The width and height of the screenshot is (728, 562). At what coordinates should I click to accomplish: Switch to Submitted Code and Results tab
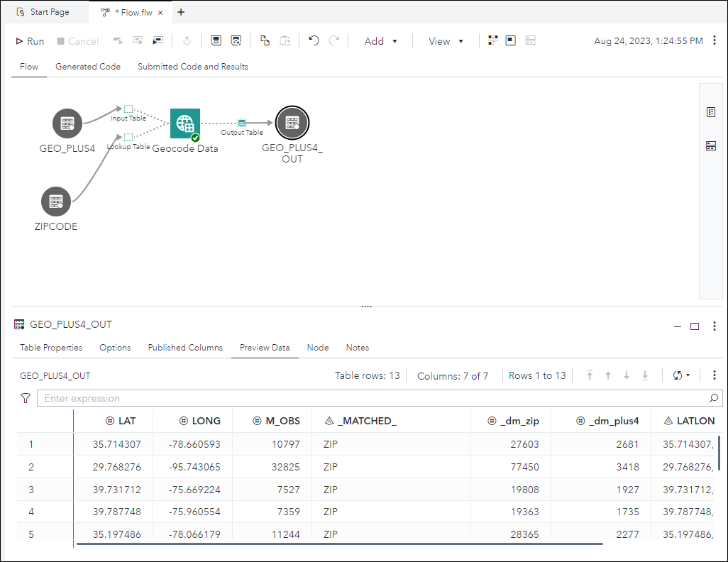(x=193, y=67)
